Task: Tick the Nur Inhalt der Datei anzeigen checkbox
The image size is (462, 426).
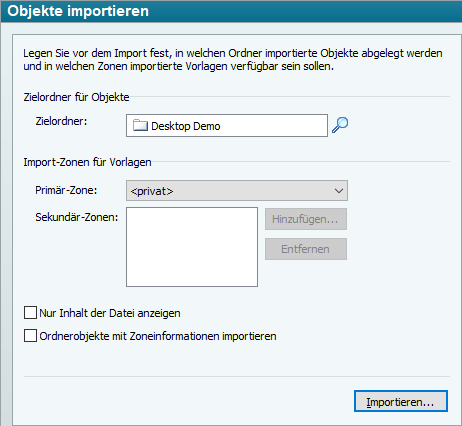Action: (x=30, y=313)
